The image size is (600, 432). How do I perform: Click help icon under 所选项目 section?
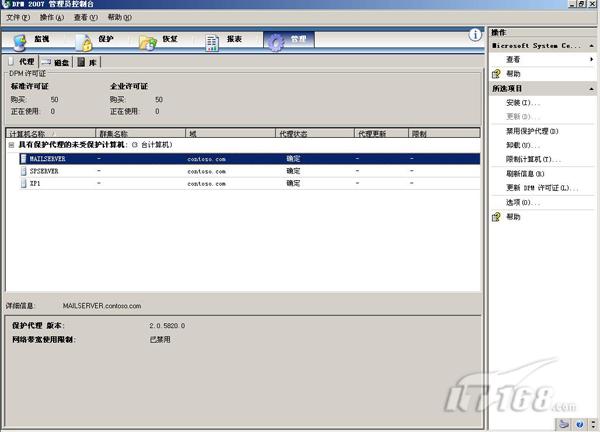pos(496,217)
